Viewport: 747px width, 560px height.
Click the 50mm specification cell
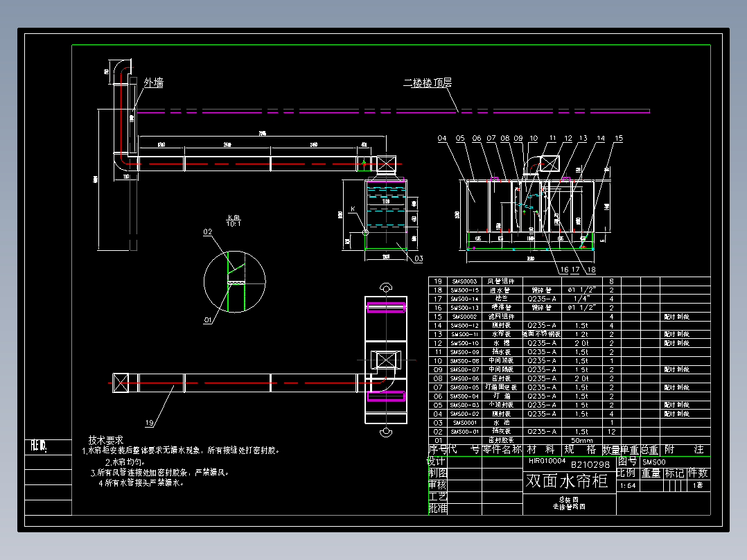coord(581,440)
